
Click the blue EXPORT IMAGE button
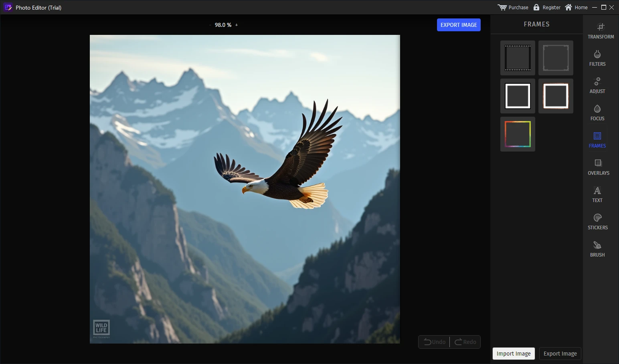(459, 25)
